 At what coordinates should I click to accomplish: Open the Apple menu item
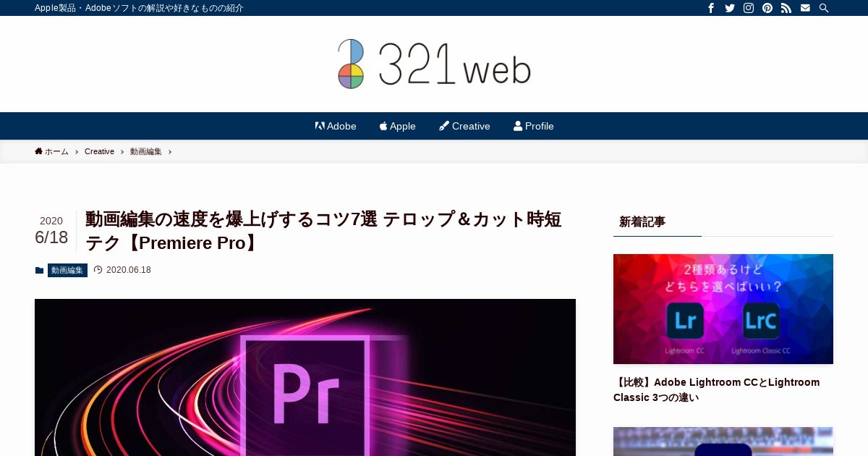click(x=398, y=126)
